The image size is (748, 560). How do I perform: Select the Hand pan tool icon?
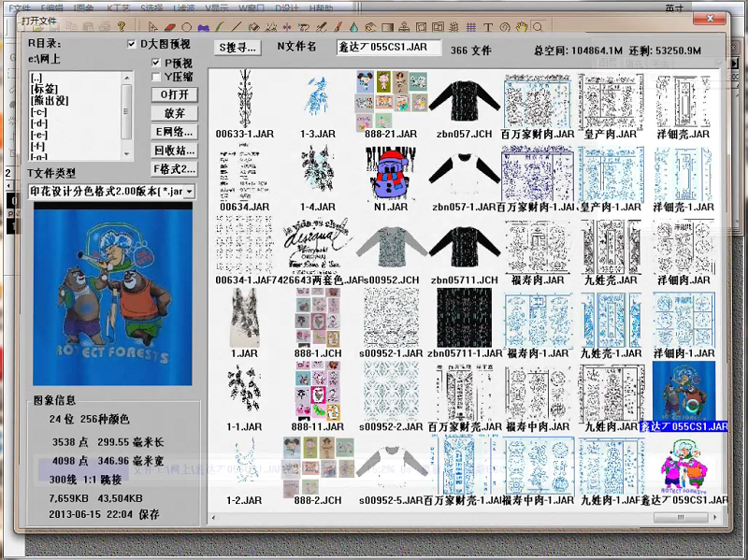[520, 26]
